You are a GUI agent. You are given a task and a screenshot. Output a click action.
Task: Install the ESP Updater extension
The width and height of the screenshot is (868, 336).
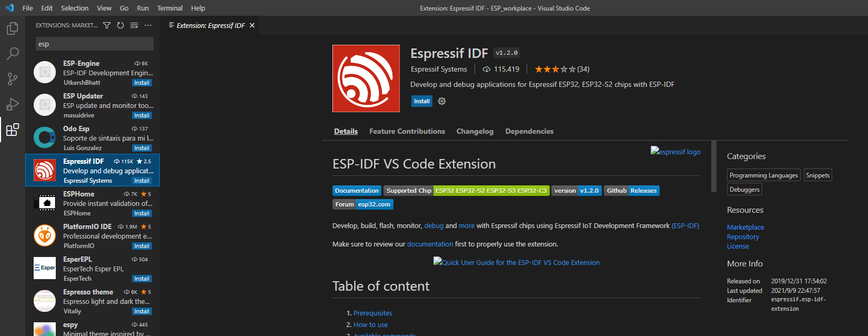click(x=142, y=115)
